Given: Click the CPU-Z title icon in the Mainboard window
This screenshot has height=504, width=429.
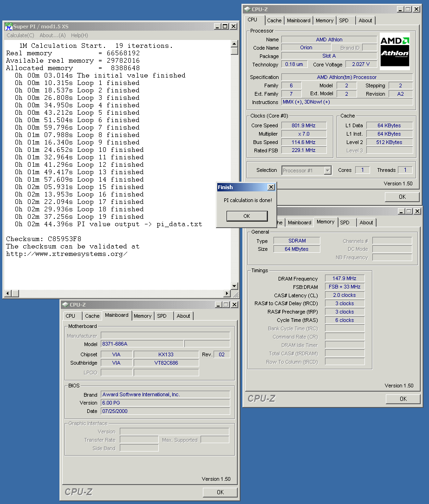Looking at the screenshot, I should 65,304.
